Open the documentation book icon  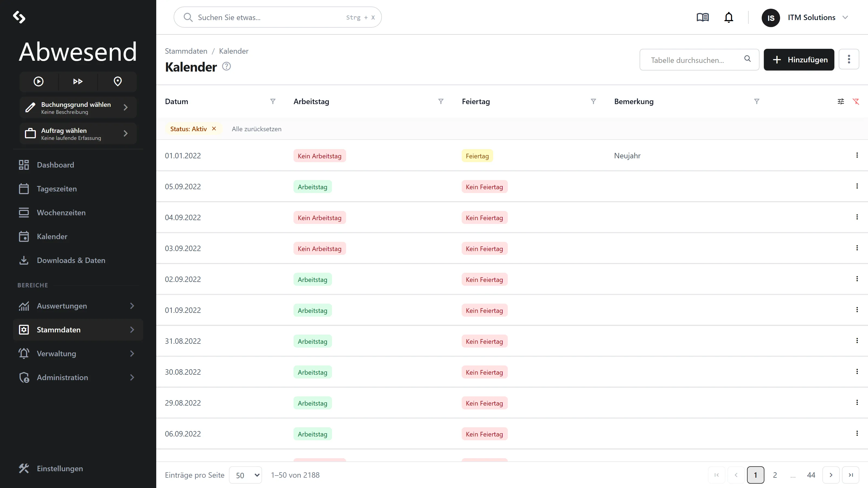point(703,17)
